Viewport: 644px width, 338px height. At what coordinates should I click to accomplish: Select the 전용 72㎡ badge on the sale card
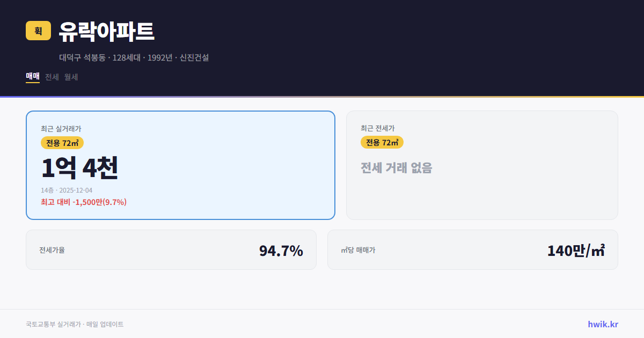coord(61,143)
